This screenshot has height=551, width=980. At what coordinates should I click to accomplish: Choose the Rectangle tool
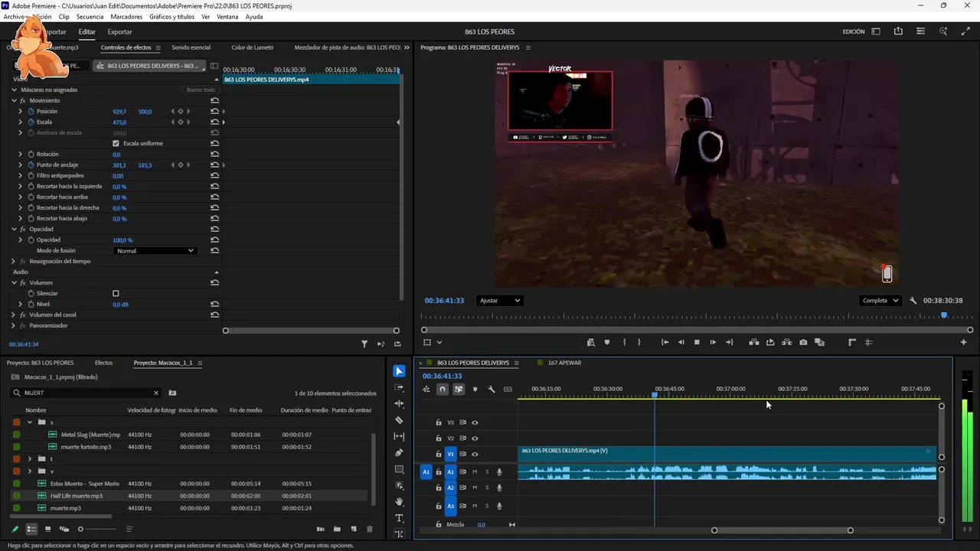click(399, 469)
